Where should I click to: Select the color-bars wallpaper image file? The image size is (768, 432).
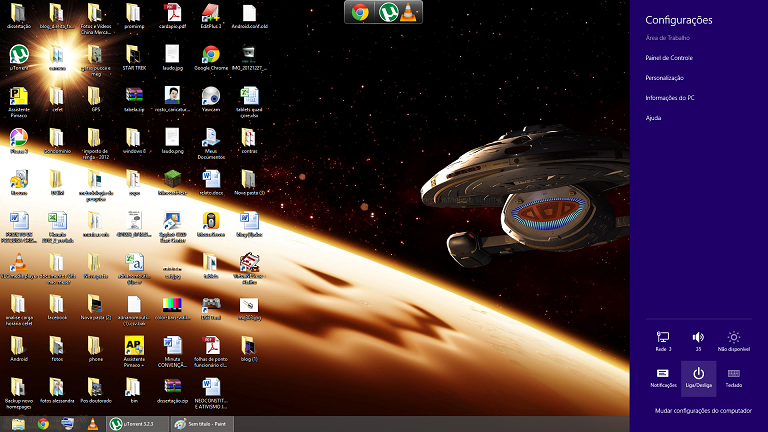pyautogui.click(x=172, y=308)
